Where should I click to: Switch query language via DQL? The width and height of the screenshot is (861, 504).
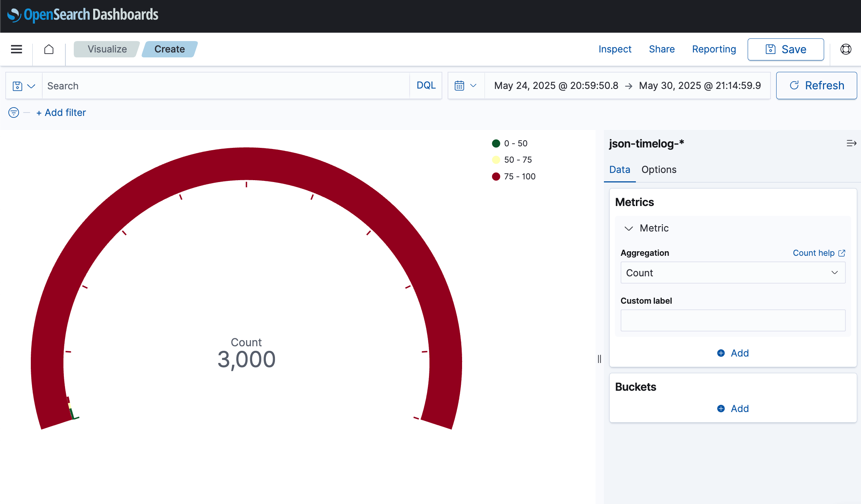click(426, 86)
